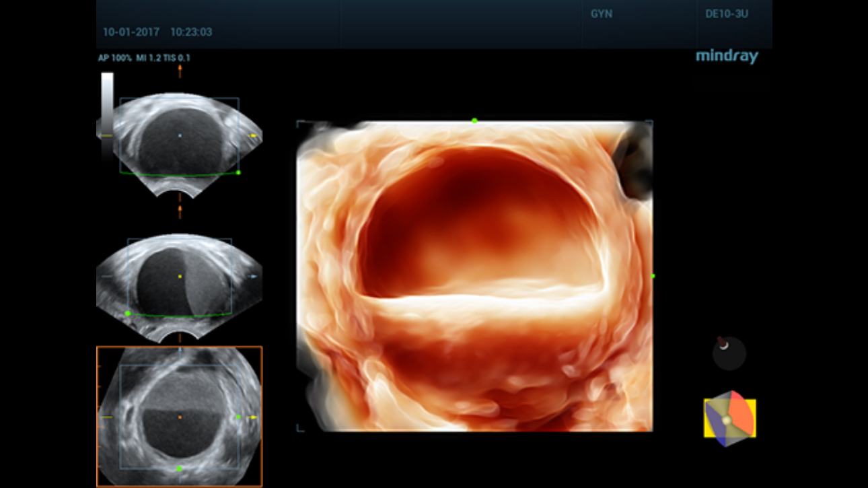Screen dimensions: 868x488
Task: Click the AP 100% MI TIS readout
Action: coord(144,58)
